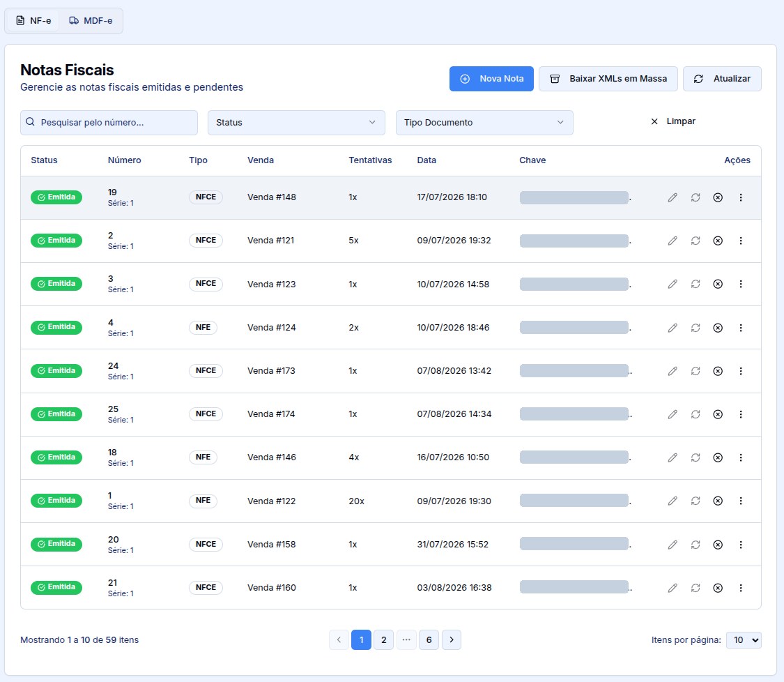
Task: Open more actions for Venda #148
Action: click(741, 197)
